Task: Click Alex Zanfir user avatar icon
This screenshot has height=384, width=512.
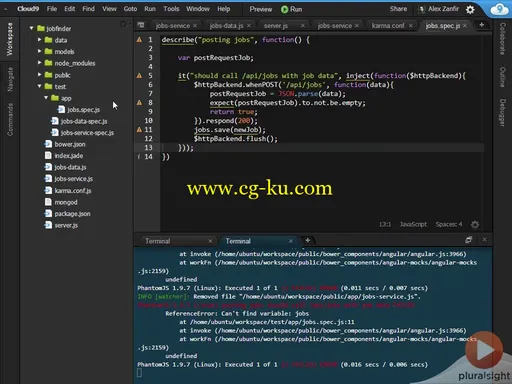Action: (422, 9)
